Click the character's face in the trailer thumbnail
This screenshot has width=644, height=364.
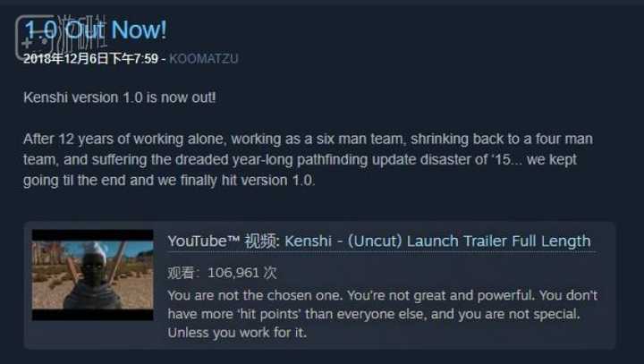coord(90,267)
